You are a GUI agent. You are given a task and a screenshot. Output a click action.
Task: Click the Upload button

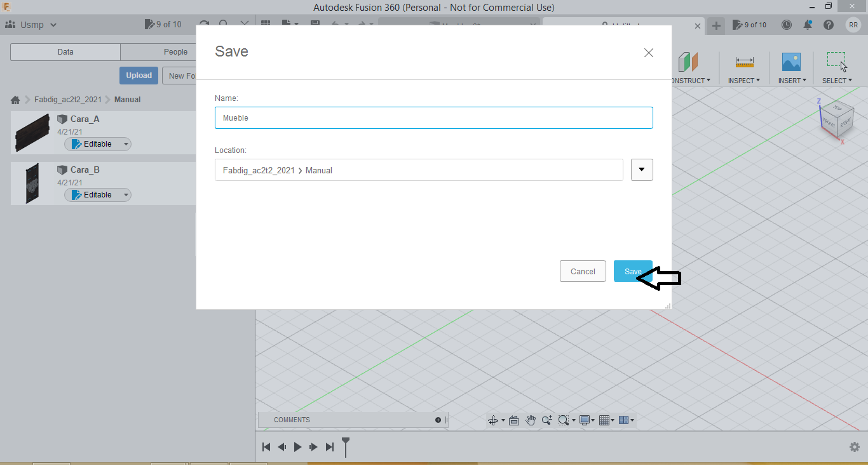click(139, 76)
